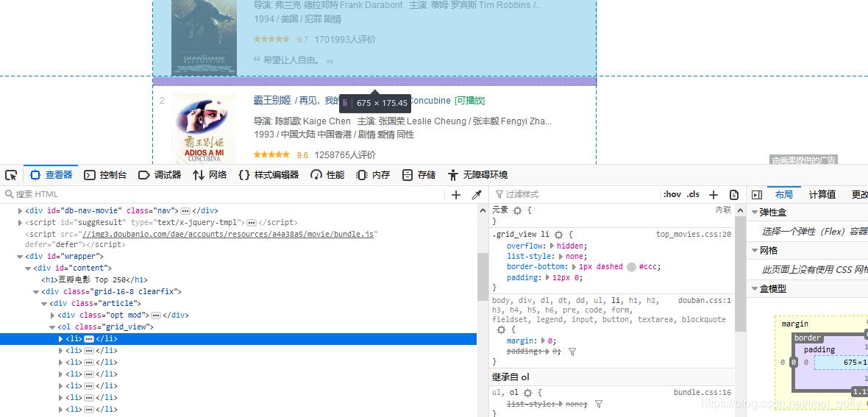Open the 调试器 debugger tab
Image resolution: width=868 pixels, height=417 pixels.
pyautogui.click(x=160, y=175)
